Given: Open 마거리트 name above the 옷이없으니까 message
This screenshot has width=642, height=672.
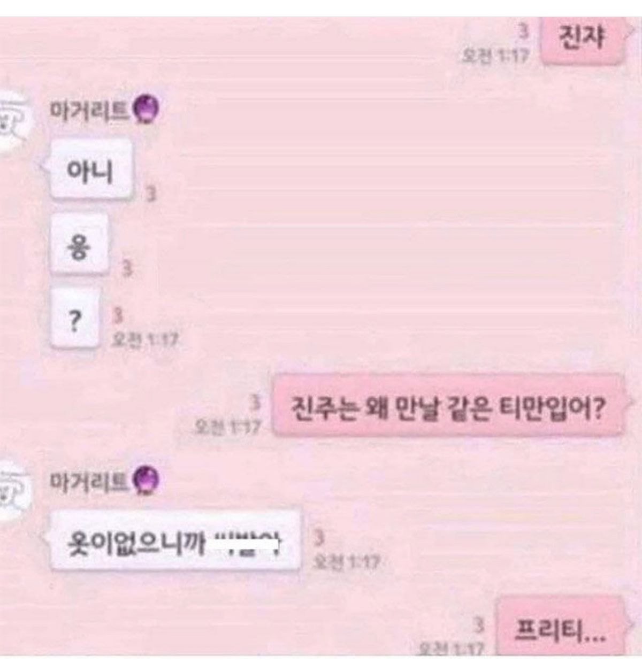Looking at the screenshot, I should tap(89, 480).
